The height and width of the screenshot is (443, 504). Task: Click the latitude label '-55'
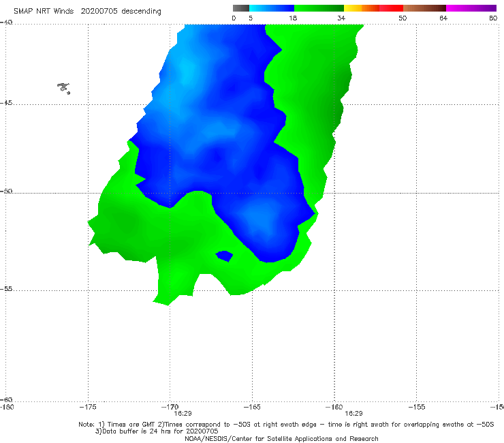6,288
